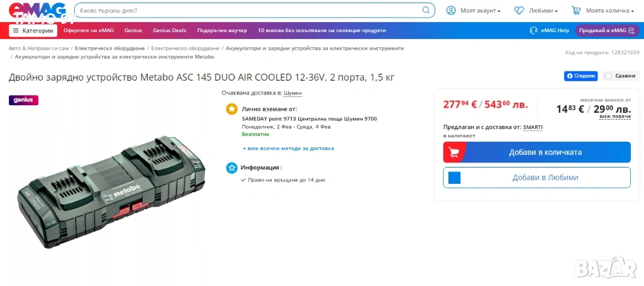The image size is (644, 286).
Task: Open the shopping cart icon
Action: [576, 10]
